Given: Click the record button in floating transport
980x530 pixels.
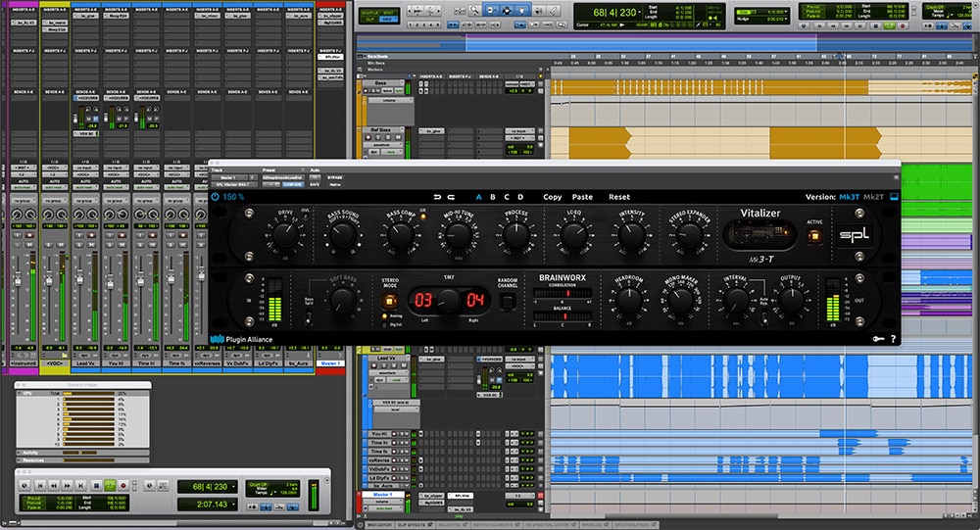Looking at the screenshot, I should coord(123,486).
